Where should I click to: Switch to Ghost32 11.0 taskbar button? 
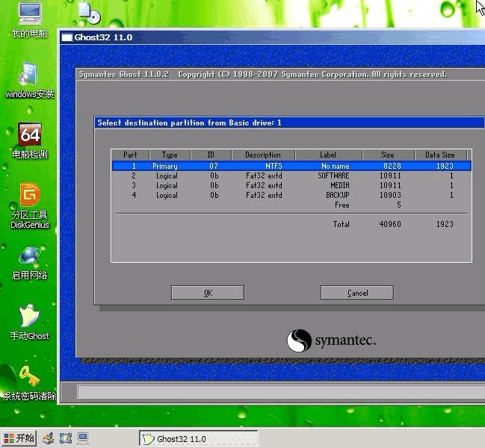199,439
